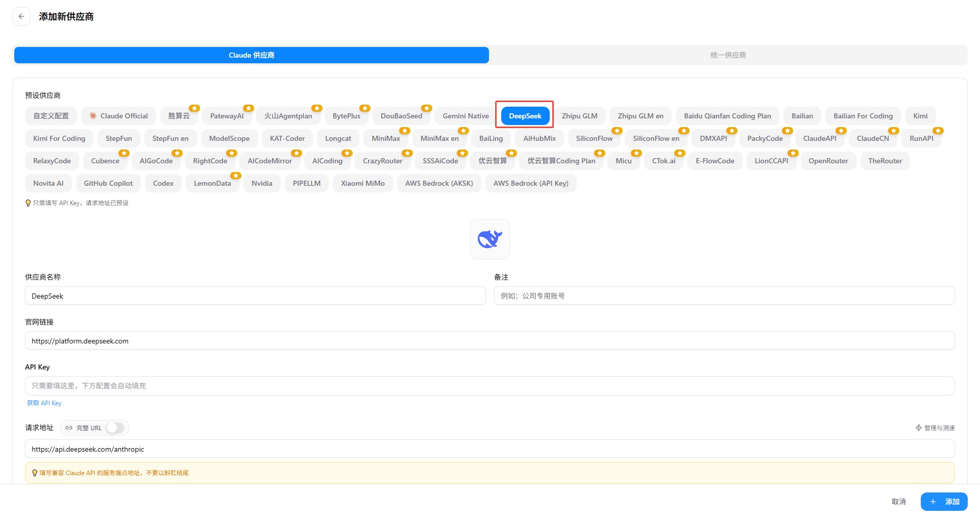Toggle the 完整 URL switch
The height and width of the screenshot is (519, 980).
[115, 428]
